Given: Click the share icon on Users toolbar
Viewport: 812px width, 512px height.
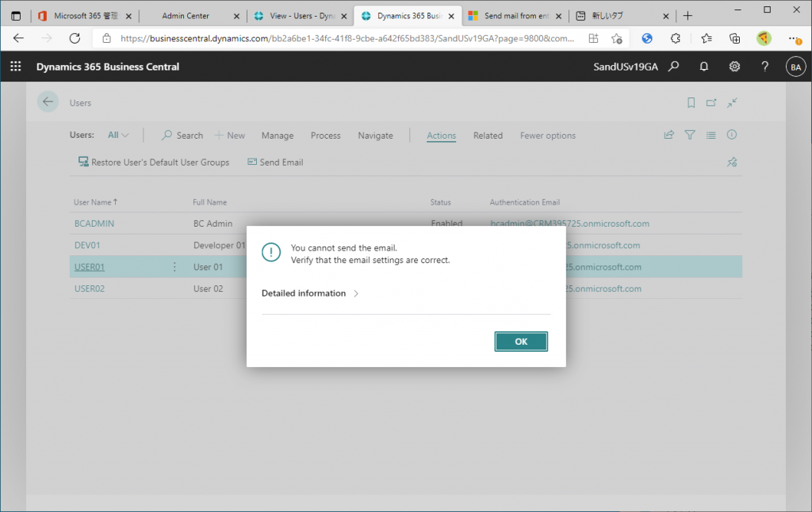Looking at the screenshot, I should pyautogui.click(x=669, y=135).
